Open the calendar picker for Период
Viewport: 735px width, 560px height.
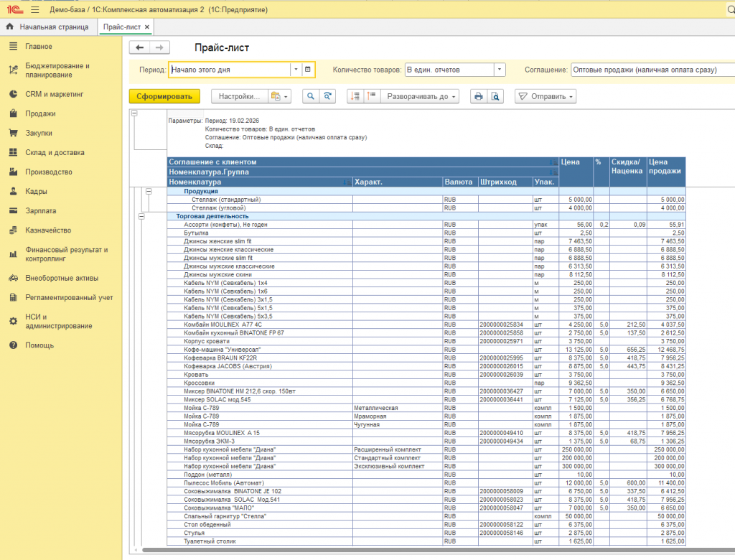(308, 70)
